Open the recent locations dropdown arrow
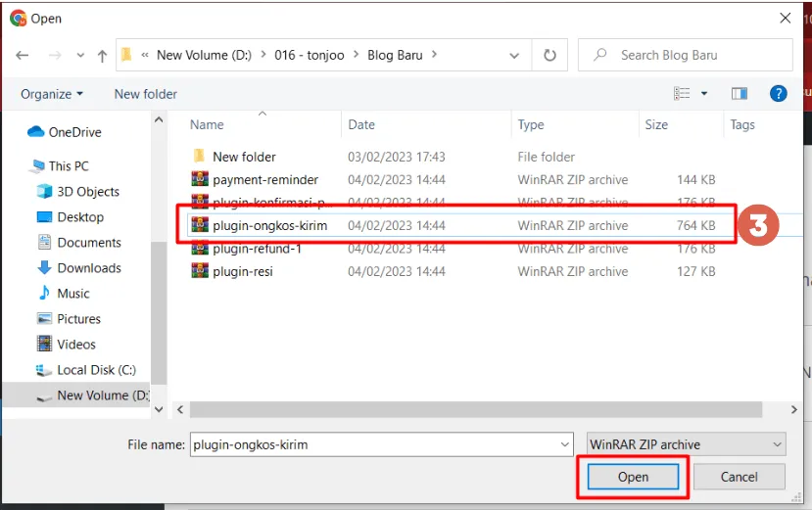The height and width of the screenshot is (510, 812). pyautogui.click(x=80, y=55)
